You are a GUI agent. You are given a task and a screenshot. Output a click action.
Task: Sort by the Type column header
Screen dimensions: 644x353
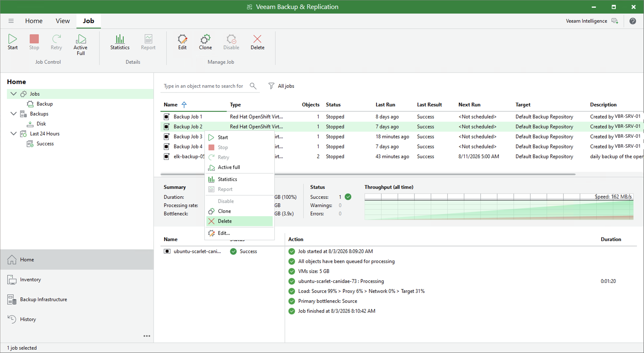[235, 105]
